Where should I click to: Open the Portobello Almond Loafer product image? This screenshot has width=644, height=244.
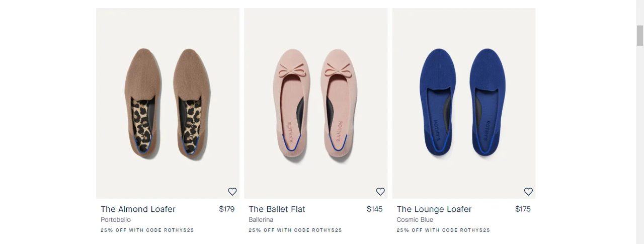point(168,103)
